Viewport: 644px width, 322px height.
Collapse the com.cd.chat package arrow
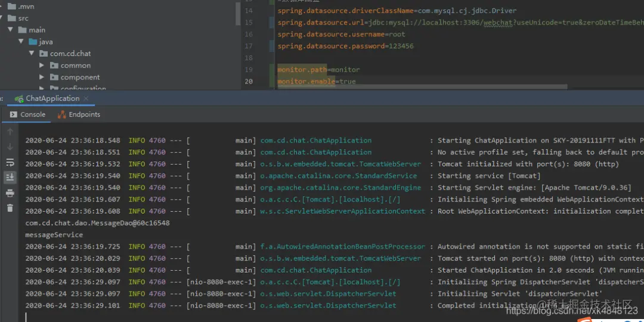(32, 54)
